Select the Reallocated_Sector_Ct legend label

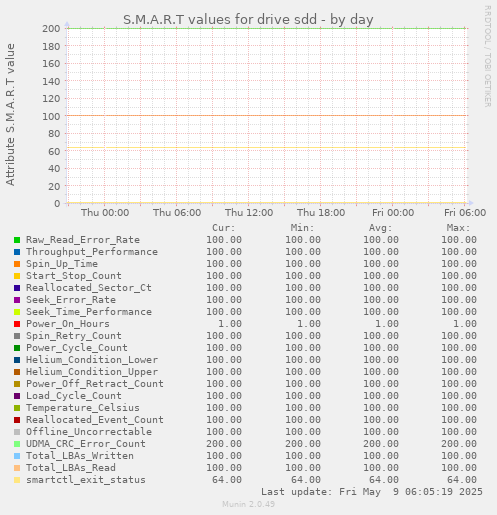[x=89, y=288]
